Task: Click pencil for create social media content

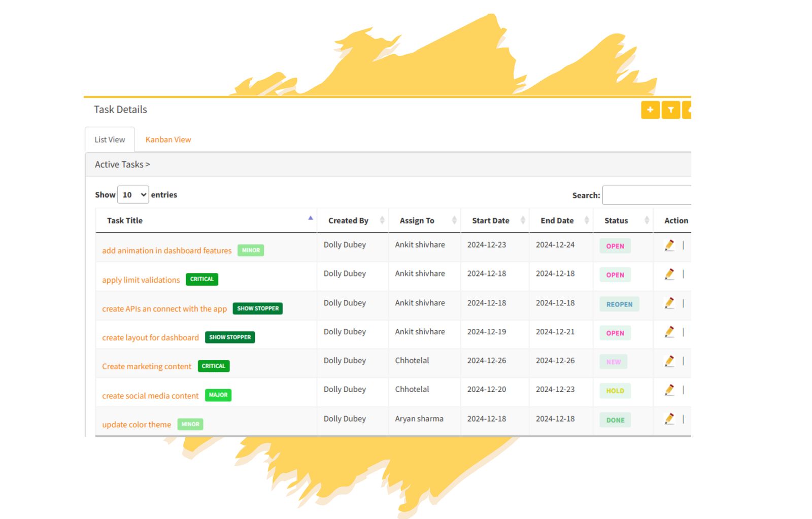Action: point(669,390)
